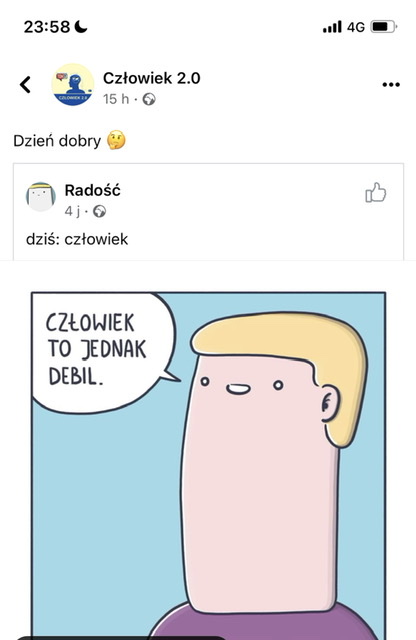Open the Radość page avatar

point(41,197)
